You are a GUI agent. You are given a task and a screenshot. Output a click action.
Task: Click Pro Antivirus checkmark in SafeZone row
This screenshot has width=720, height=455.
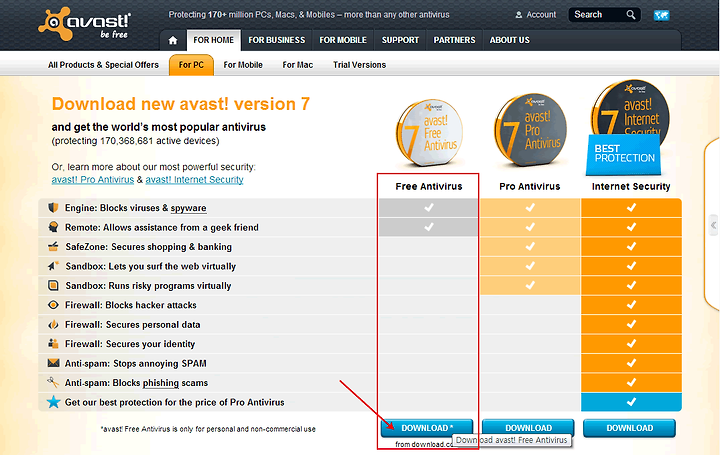pyautogui.click(x=530, y=247)
